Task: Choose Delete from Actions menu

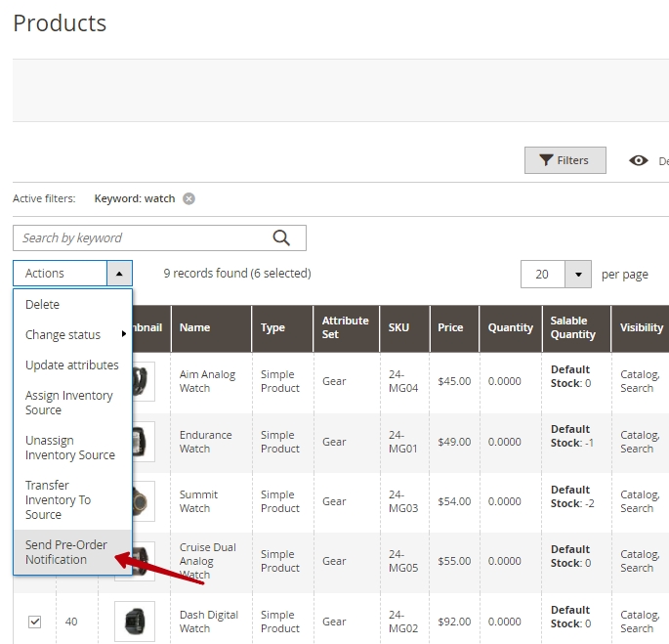Action: tap(42, 304)
